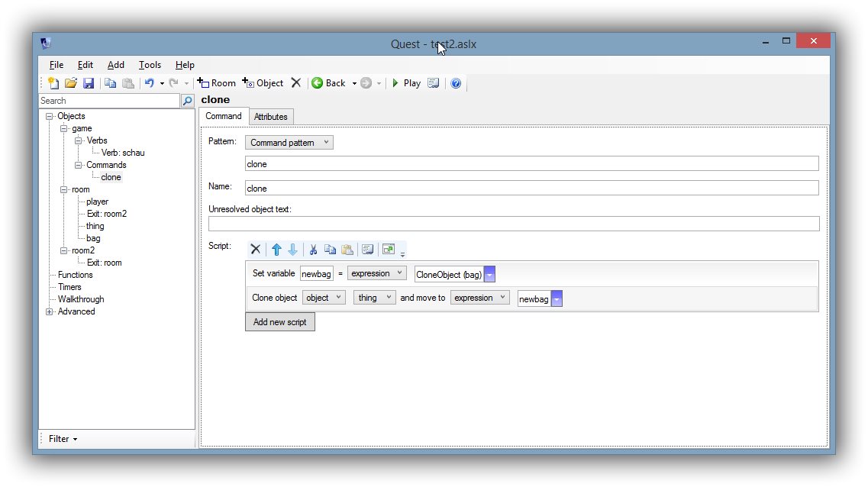Open the 'thing' object dropdown
Viewport: 868px width, 487px height.
[374, 298]
